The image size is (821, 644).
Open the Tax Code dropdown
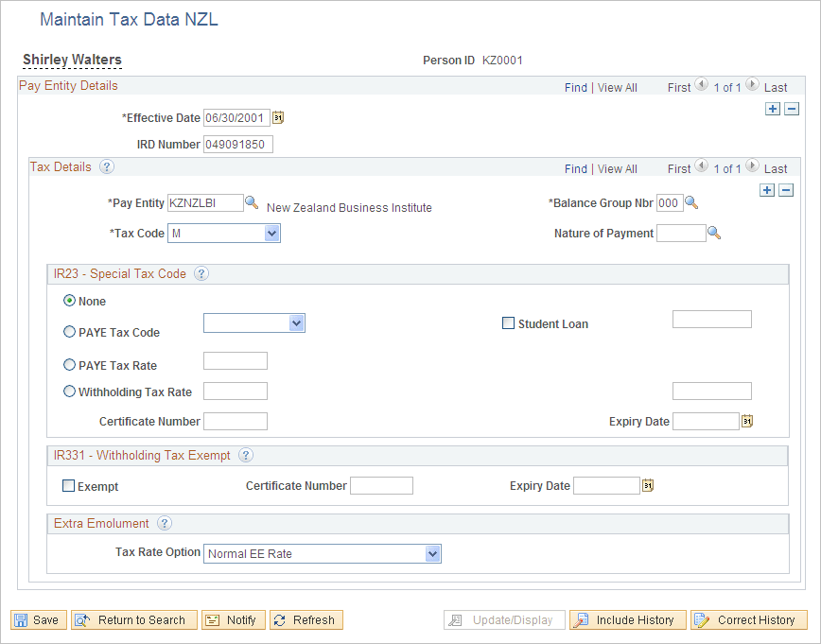pos(272,233)
